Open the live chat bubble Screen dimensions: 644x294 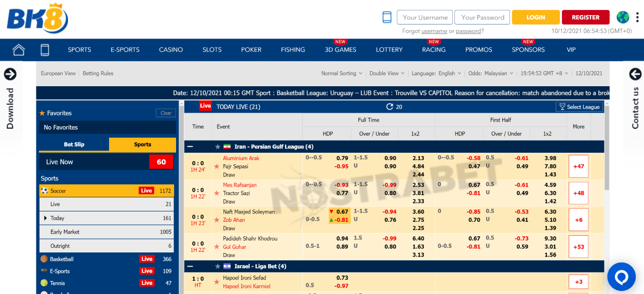point(621,277)
